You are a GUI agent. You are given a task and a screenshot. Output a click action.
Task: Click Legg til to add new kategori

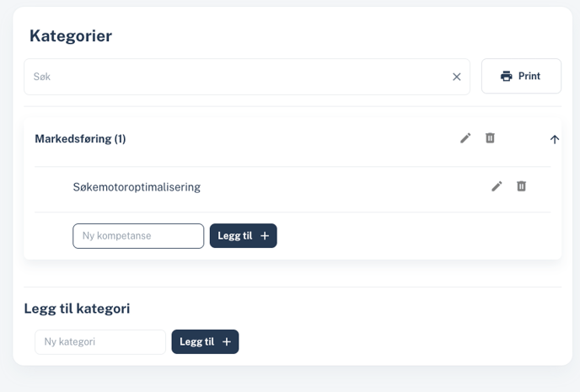tap(205, 341)
